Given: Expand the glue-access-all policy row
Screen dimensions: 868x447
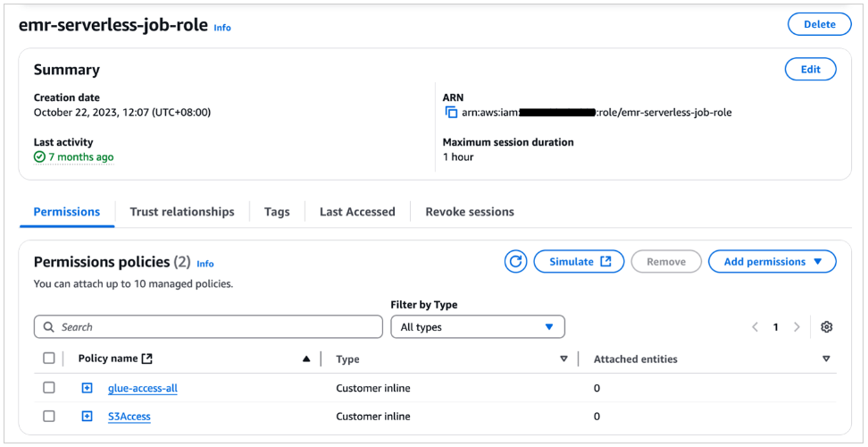Looking at the screenshot, I should tap(87, 388).
